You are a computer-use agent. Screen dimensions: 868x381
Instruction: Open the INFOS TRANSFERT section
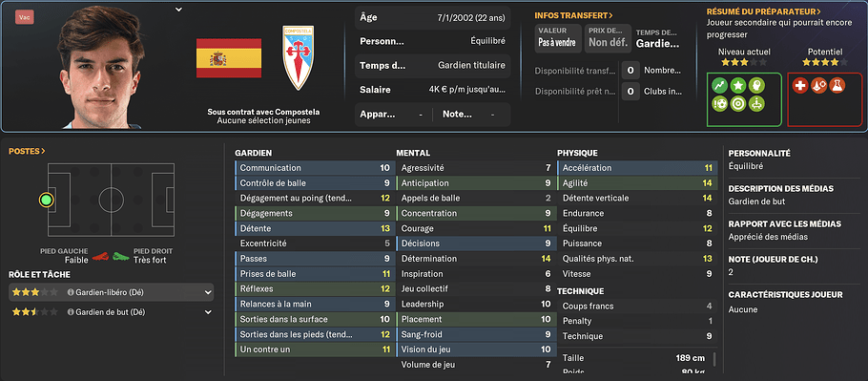click(573, 15)
